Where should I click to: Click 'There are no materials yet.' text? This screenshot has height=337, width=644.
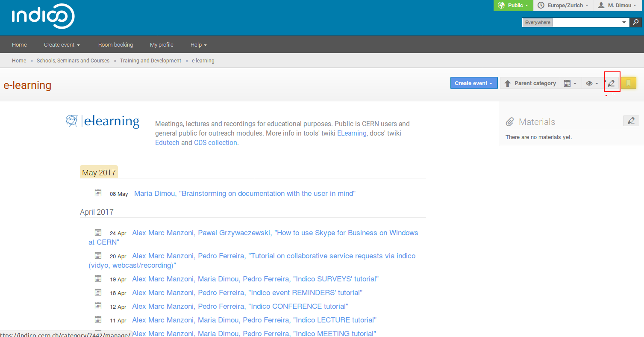pyautogui.click(x=538, y=137)
